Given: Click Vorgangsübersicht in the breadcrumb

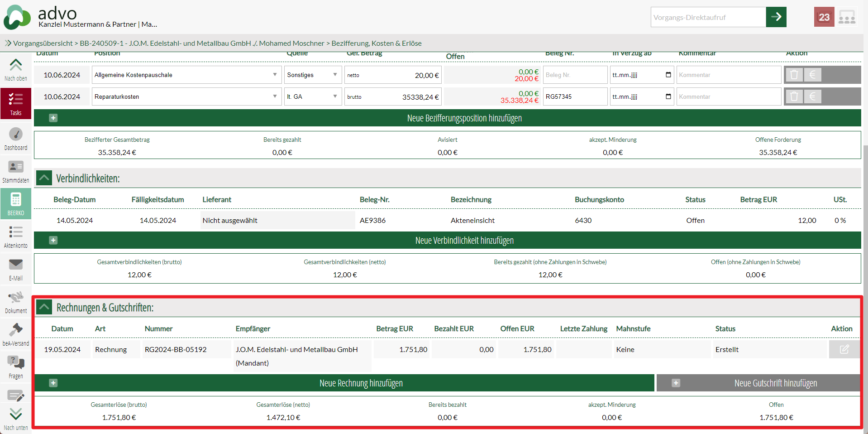Looking at the screenshot, I should [x=43, y=43].
